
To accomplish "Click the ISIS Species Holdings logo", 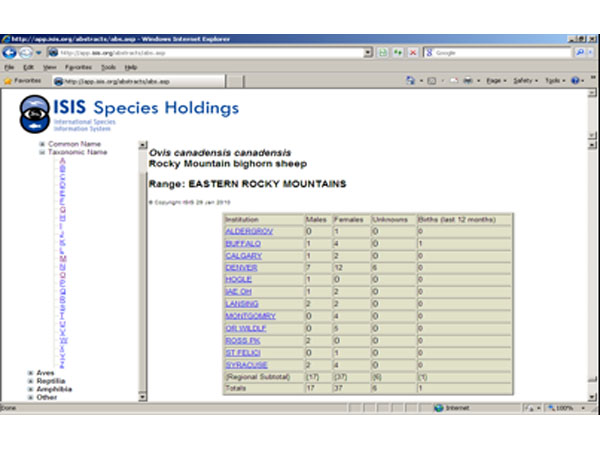I will (x=130, y=114).
